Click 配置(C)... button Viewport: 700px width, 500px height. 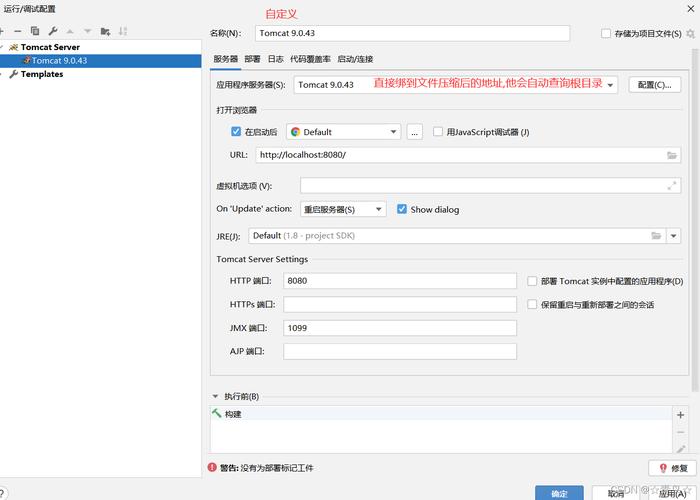[x=654, y=84]
